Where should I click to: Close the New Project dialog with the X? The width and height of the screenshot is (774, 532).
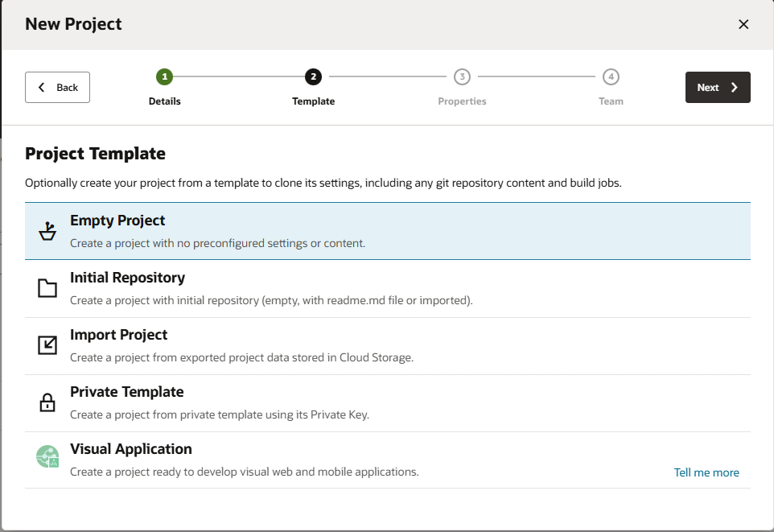(x=743, y=24)
